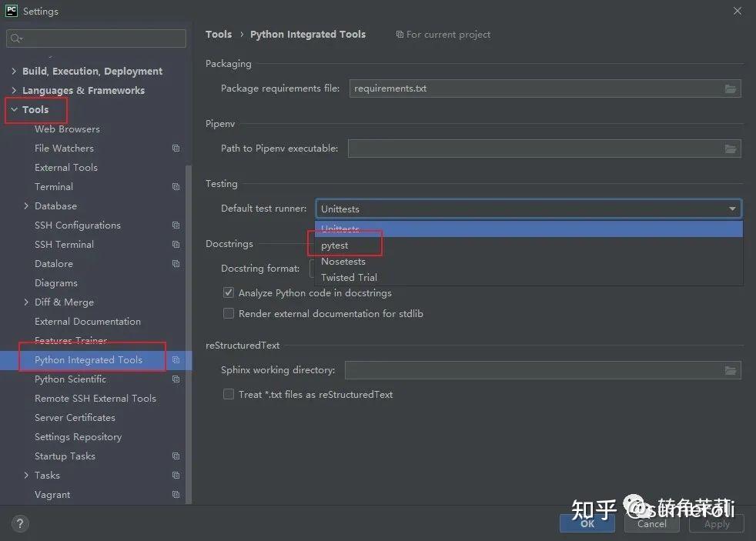The image size is (756, 541).
Task: Click the Cancel button
Action: pos(652,523)
